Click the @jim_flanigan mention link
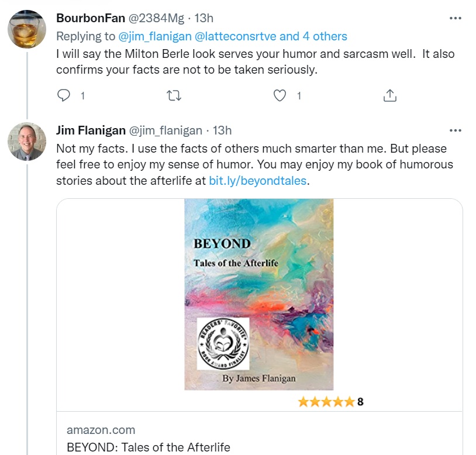 [x=154, y=36]
